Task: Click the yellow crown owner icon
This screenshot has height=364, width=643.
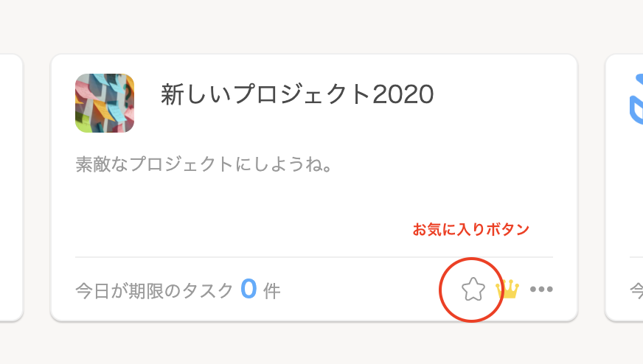Action: pyautogui.click(x=507, y=289)
